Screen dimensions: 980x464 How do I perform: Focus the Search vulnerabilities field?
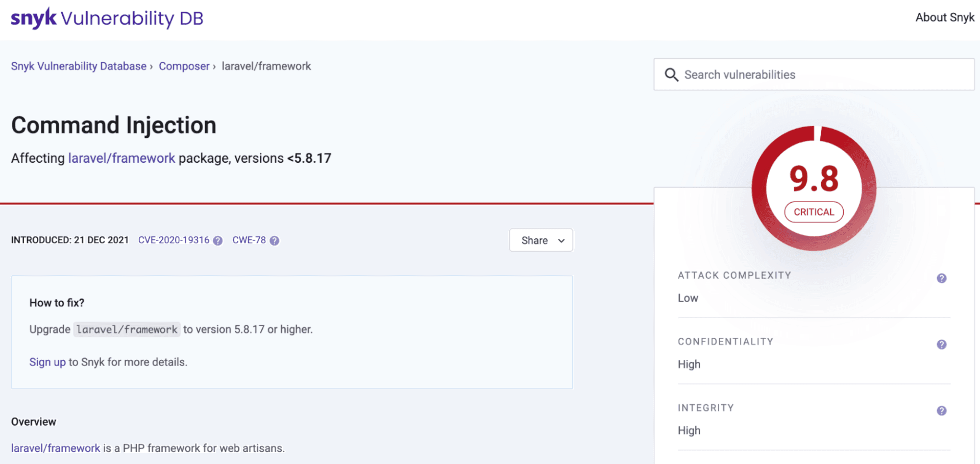[x=814, y=75]
